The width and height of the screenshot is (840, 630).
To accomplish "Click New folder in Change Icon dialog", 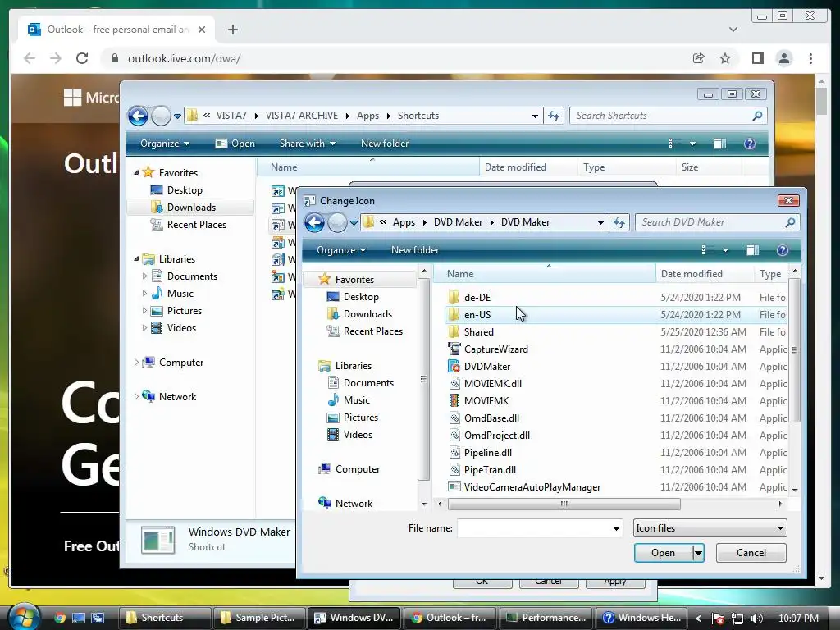I will pos(414,250).
